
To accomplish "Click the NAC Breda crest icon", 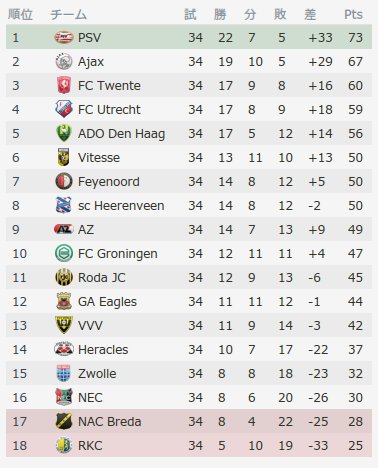I will [x=64, y=421].
